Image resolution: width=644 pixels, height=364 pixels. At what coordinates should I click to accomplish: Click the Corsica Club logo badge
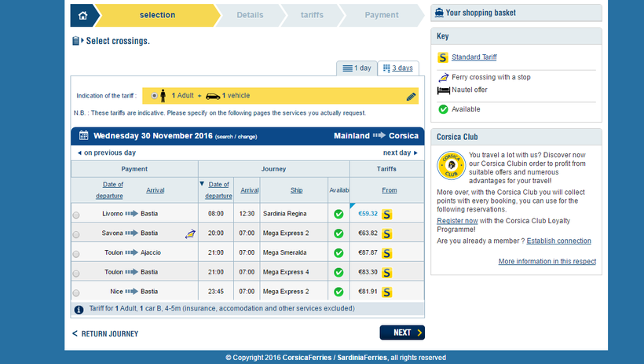coord(451,164)
